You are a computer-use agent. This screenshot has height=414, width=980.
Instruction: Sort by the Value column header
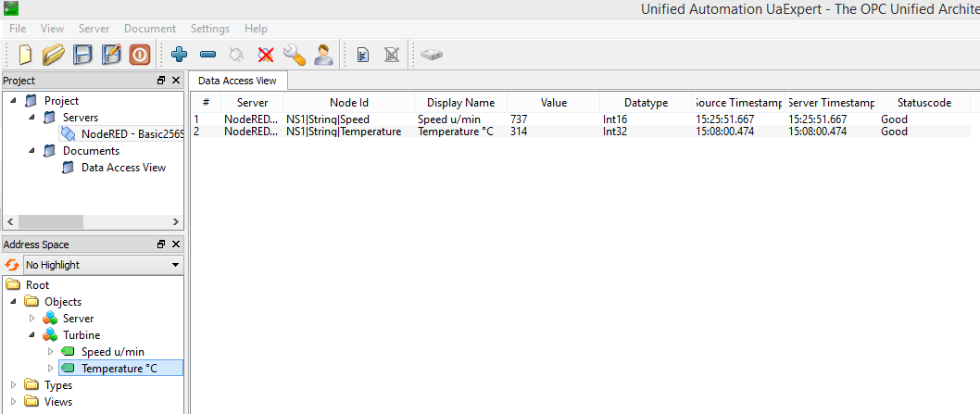click(554, 103)
